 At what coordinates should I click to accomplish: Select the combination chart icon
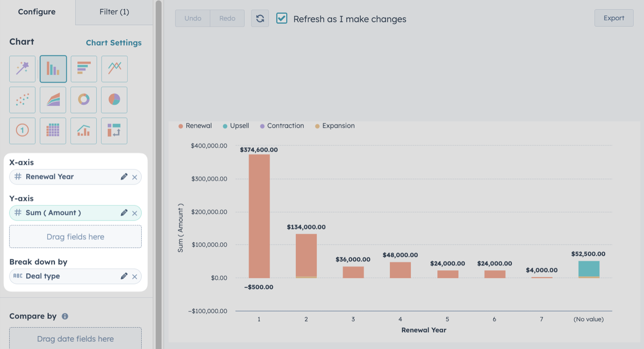tap(84, 130)
